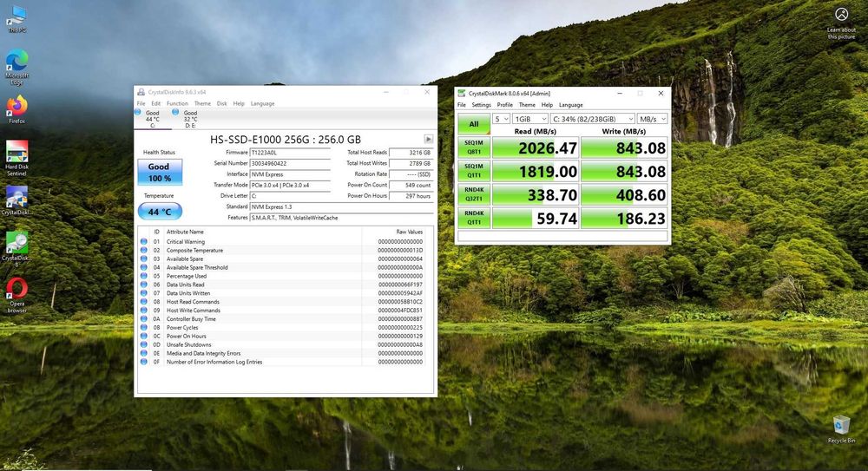Run the RND4K Q1T1 test

point(474,218)
